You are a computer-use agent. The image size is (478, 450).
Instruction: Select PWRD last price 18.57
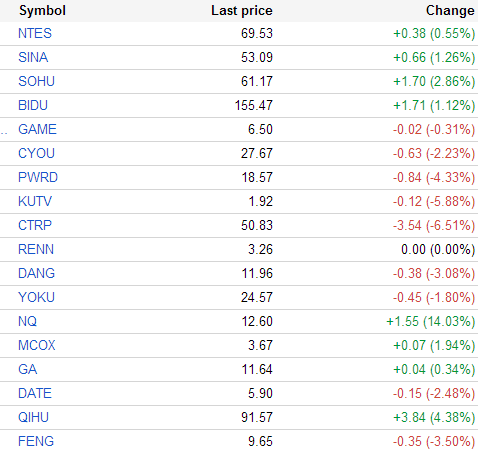(x=257, y=177)
